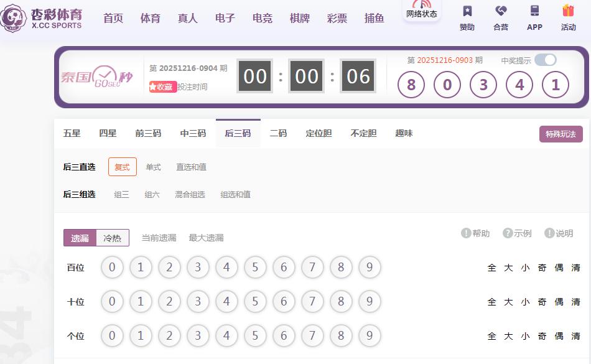This screenshot has width=591, height=364.
Task: Open the APP download icon
Action: coord(534,11)
